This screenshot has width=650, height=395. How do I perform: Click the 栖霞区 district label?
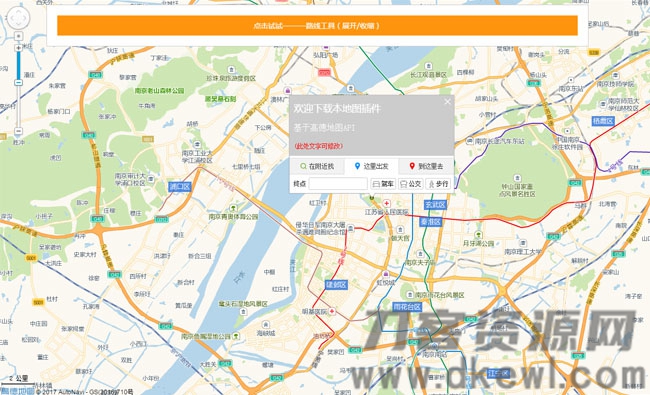(603, 121)
